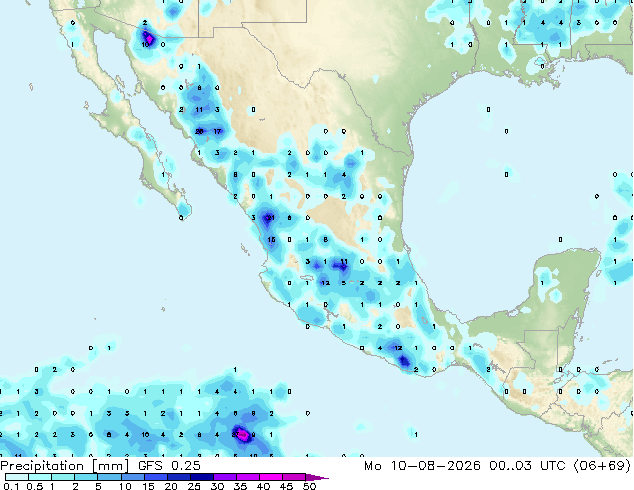
Task: Click the 1–2 mm legend color box
Action: [63, 477]
